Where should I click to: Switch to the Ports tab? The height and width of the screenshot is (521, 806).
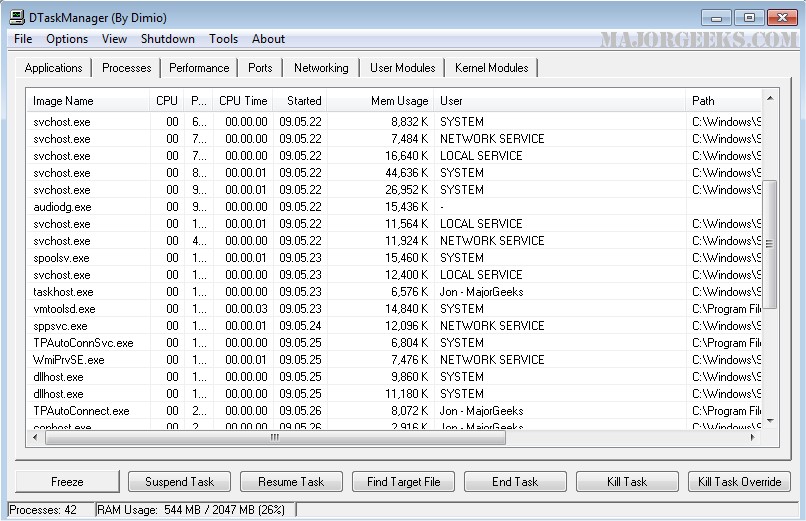(260, 68)
